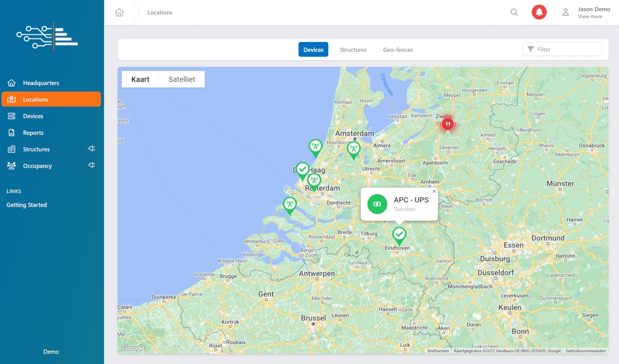619x364 pixels.
Task: Click the red cluster marker labeled 11
Action: [x=448, y=124]
